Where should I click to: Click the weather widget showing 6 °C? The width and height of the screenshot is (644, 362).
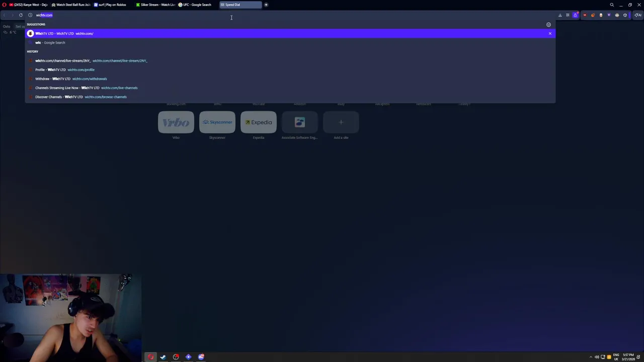point(9,32)
